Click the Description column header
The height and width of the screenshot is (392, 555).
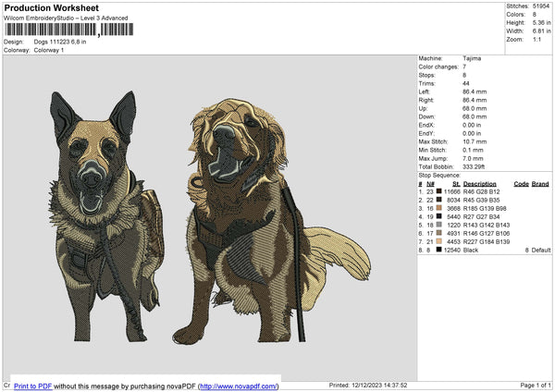point(480,183)
